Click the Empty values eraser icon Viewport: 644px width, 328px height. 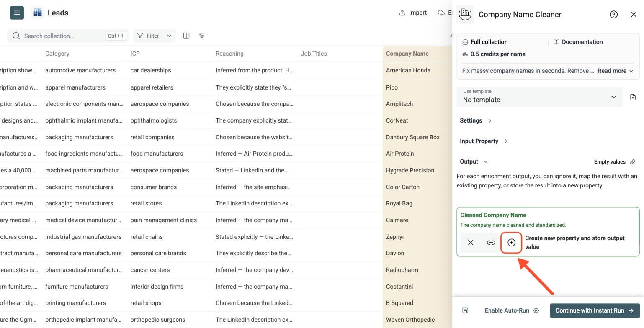point(633,162)
